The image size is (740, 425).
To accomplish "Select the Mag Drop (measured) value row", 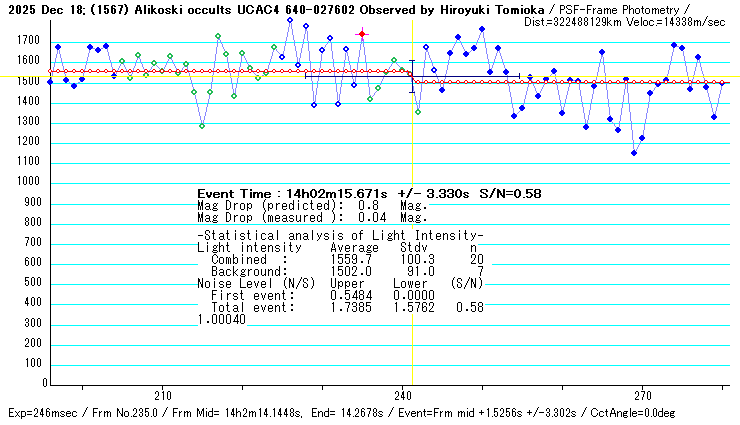I will 312,217.
